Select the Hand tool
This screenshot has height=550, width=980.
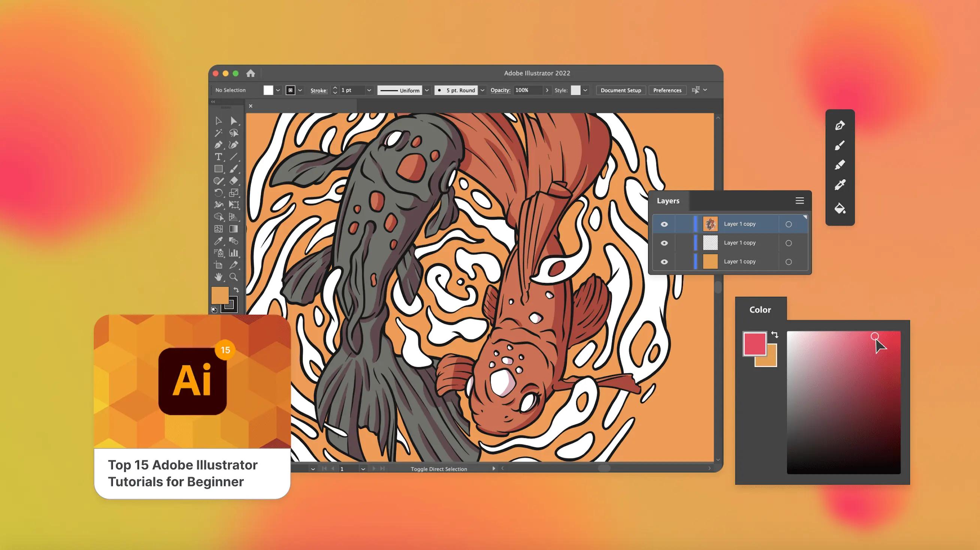pos(218,277)
